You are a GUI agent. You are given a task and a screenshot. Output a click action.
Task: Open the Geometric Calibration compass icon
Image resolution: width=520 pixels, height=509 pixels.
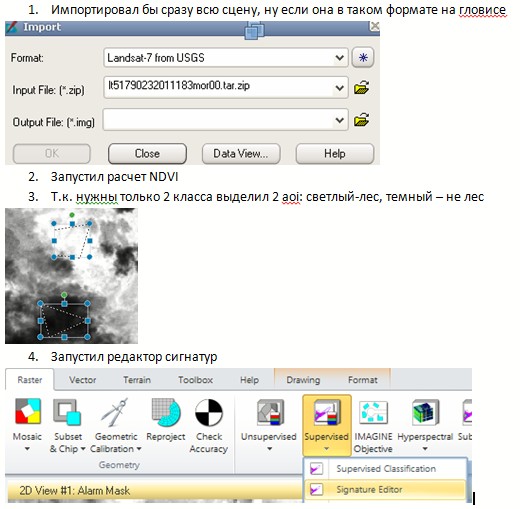[x=115, y=412]
